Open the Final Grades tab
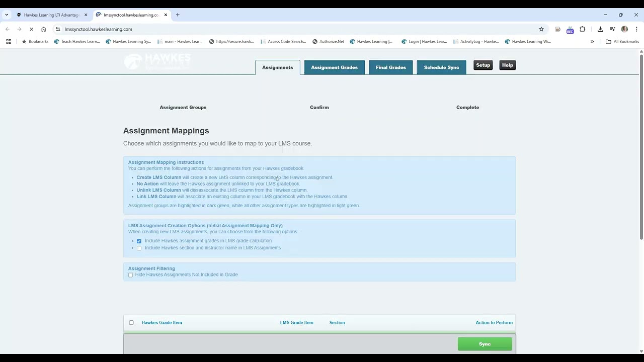Image resolution: width=644 pixels, height=362 pixels. click(x=390, y=67)
